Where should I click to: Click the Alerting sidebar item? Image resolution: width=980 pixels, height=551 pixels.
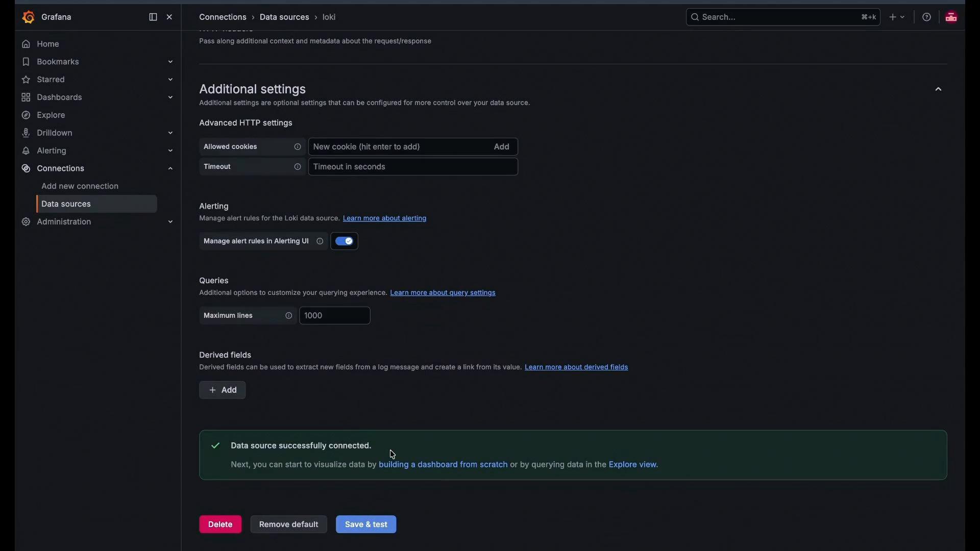tap(52, 151)
